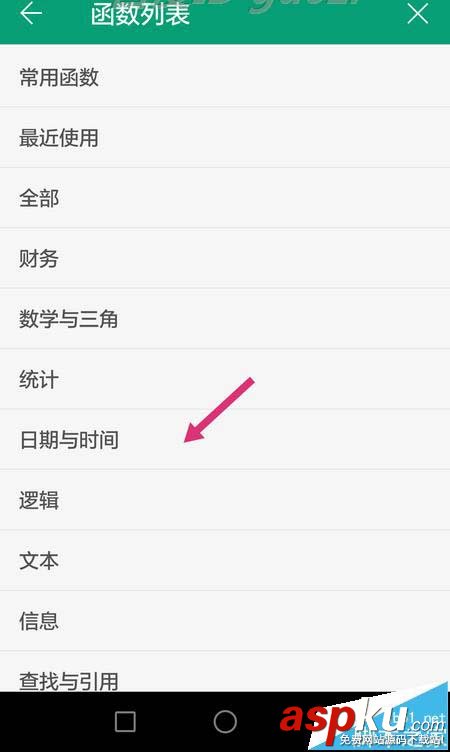Select the 信息 functions row

coord(225,621)
